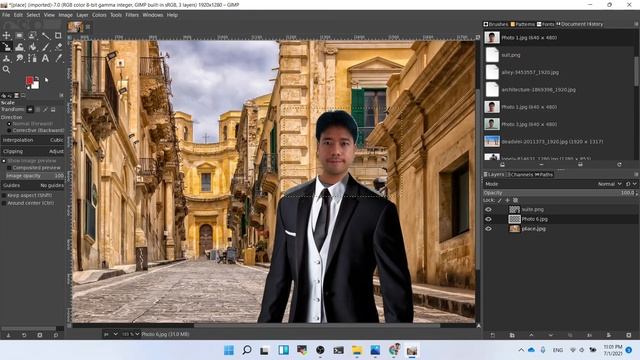Select the Fuzzy Select wand tool
The height and width of the screenshot is (360, 640).
click(x=45, y=36)
